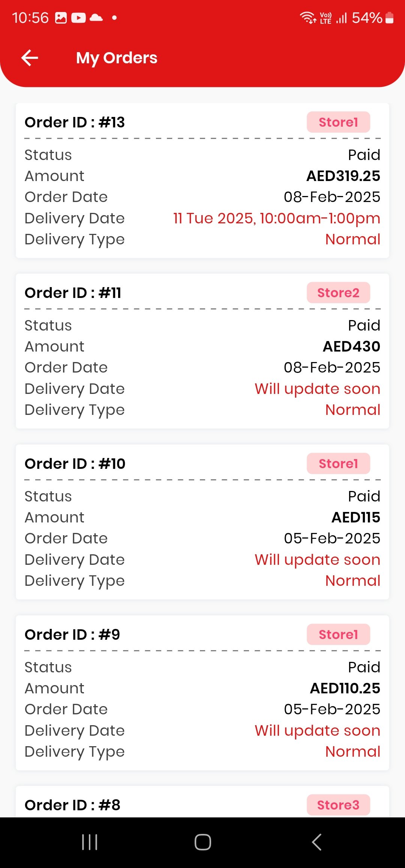Open Order ID #10 details
Image resolution: width=405 pixels, height=868 pixels.
point(75,464)
